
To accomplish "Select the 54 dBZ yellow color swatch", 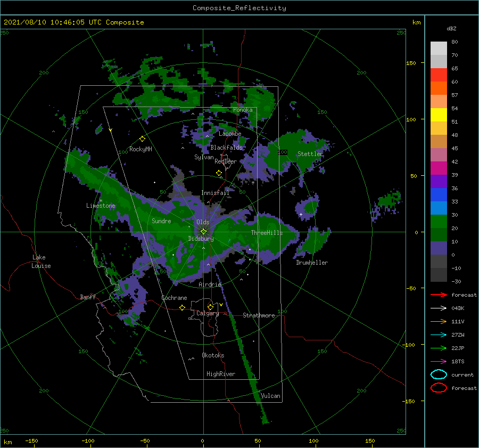I will pyautogui.click(x=439, y=115).
